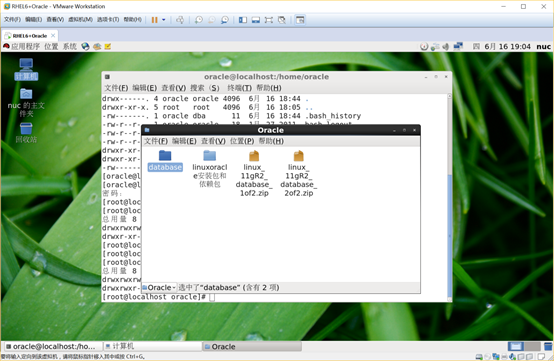Screen dimensions: 554x361
Task: Switch to 计算机 taskbar button
Action: point(152,347)
